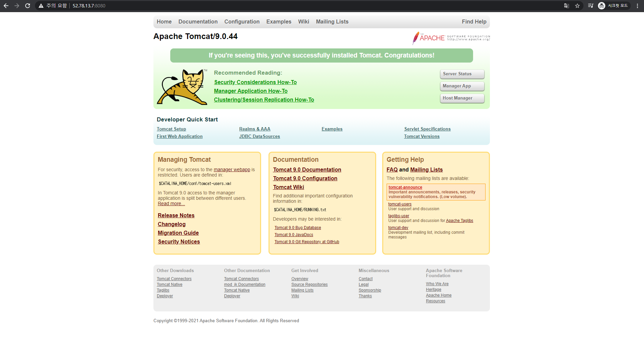Open Source Repositories link
The width and height of the screenshot is (644, 337).
pyautogui.click(x=310, y=285)
